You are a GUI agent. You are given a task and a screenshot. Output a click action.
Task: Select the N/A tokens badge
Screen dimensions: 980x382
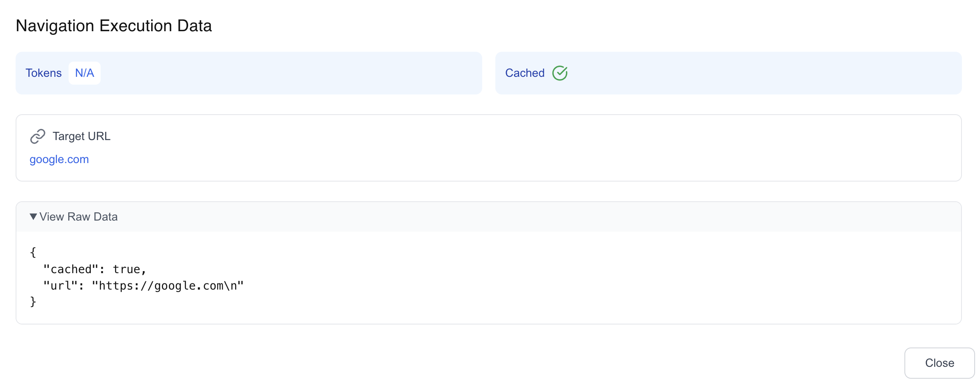[84, 73]
